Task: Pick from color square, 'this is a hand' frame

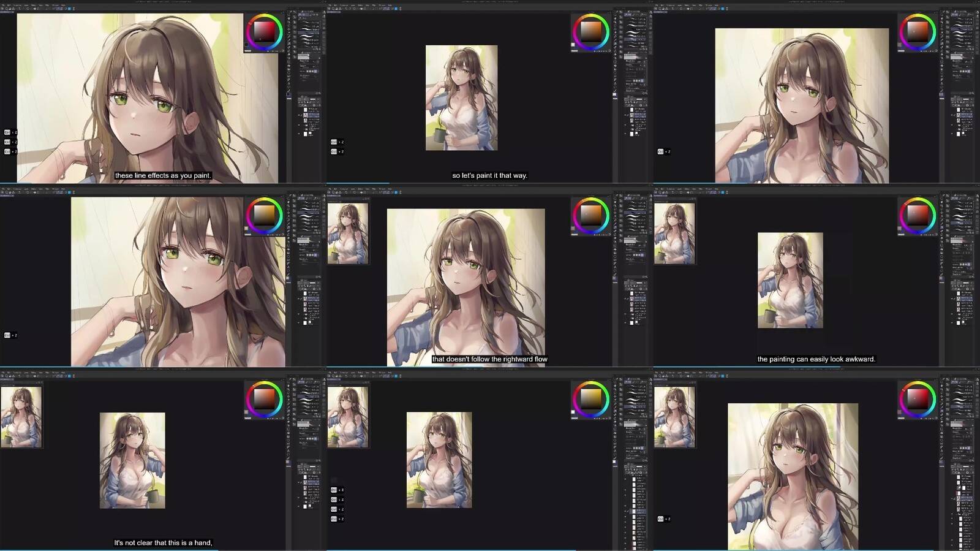Action: pyautogui.click(x=265, y=400)
